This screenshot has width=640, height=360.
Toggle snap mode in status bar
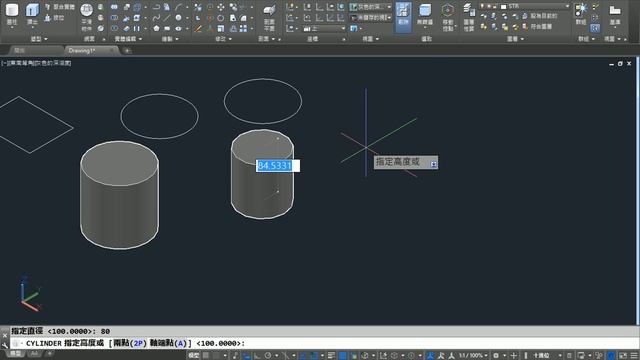[216, 356]
